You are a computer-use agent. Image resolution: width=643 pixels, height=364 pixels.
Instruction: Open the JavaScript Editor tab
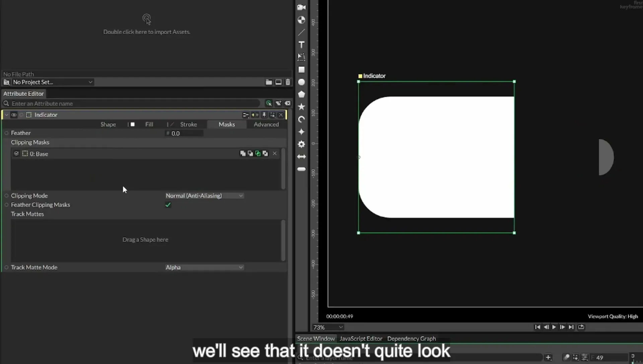[361, 339]
